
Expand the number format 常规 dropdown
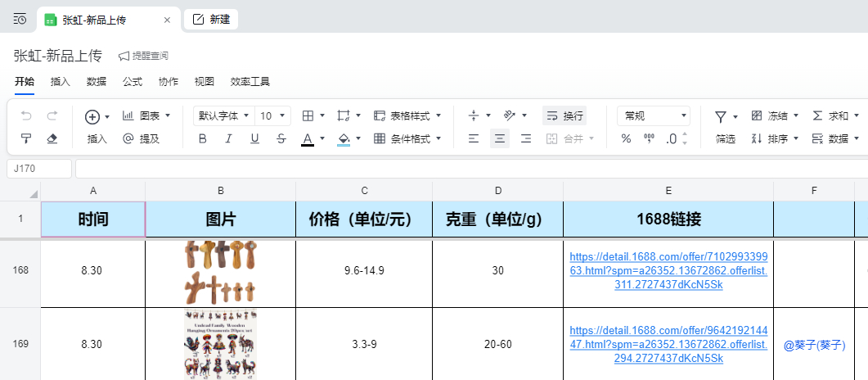[x=653, y=116]
